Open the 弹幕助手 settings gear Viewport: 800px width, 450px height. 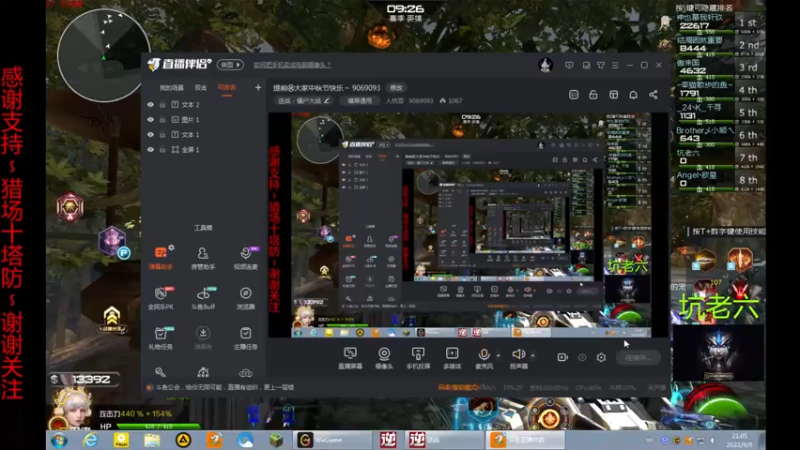171,247
